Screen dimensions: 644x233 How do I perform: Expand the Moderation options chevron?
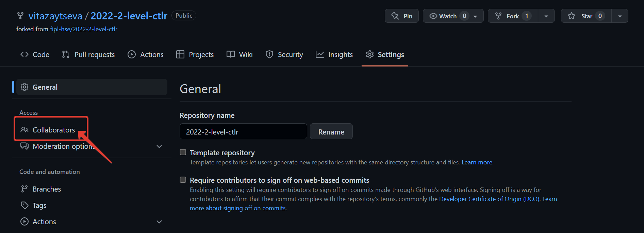159,146
